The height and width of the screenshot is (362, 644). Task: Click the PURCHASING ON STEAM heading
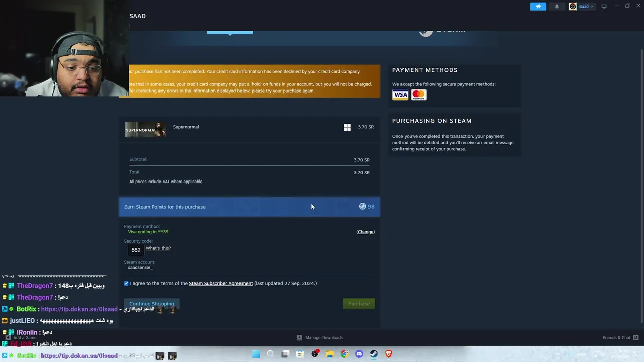pos(432,121)
